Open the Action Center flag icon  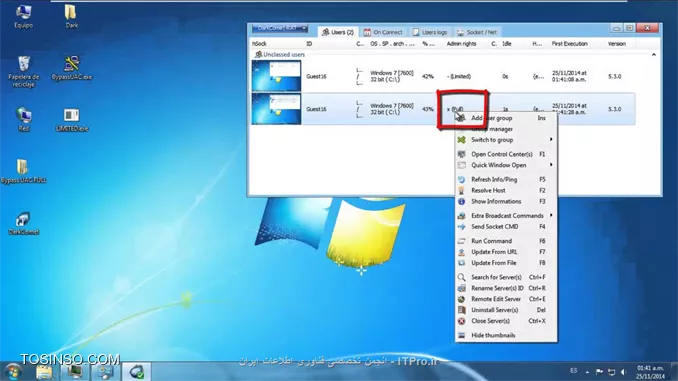(x=599, y=371)
